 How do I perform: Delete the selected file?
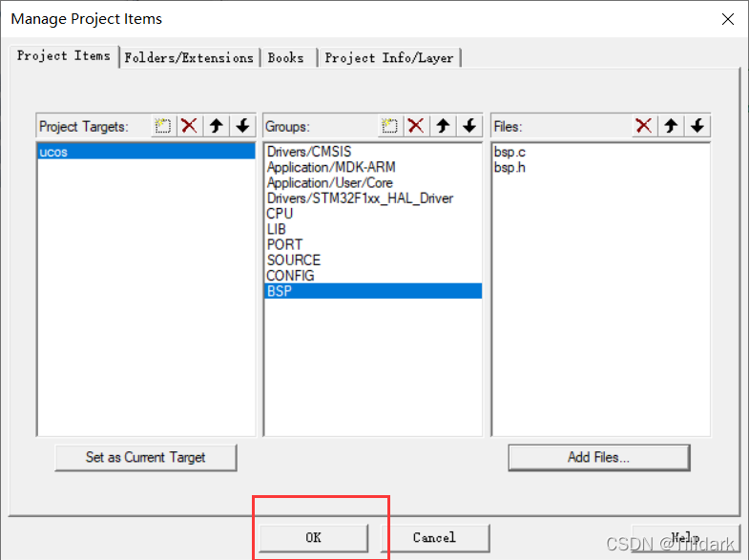click(644, 126)
